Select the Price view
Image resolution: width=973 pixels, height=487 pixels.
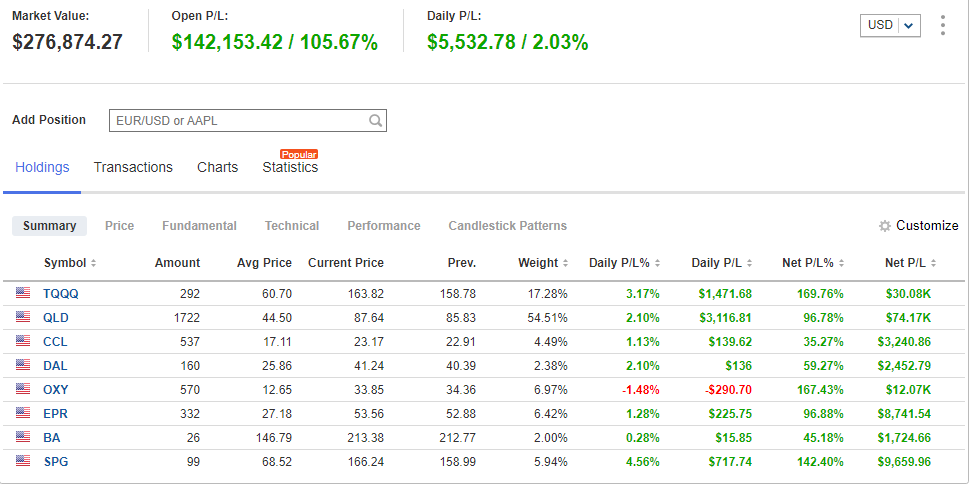119,226
